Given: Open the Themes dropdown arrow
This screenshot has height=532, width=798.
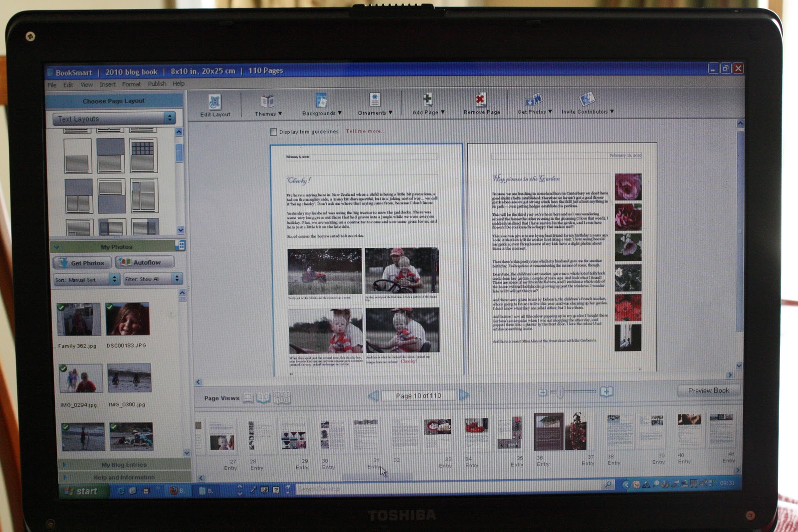Looking at the screenshot, I should tap(280, 114).
